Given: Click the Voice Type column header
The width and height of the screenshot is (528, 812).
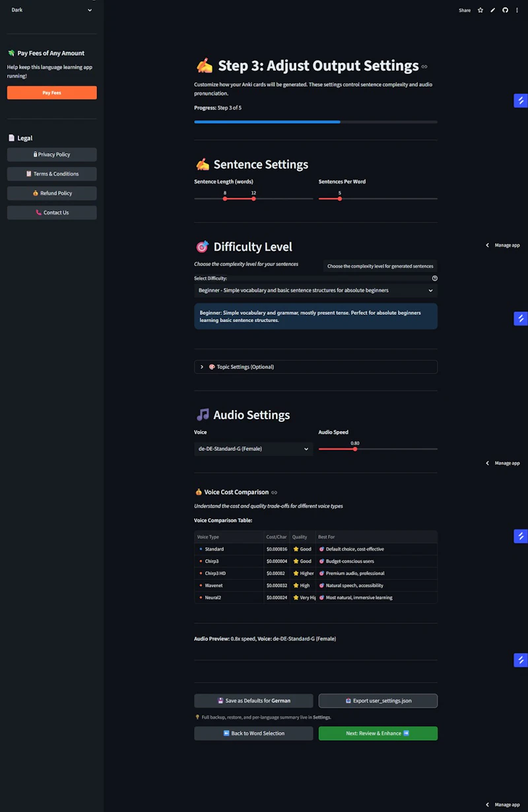Looking at the screenshot, I should tap(229, 537).
